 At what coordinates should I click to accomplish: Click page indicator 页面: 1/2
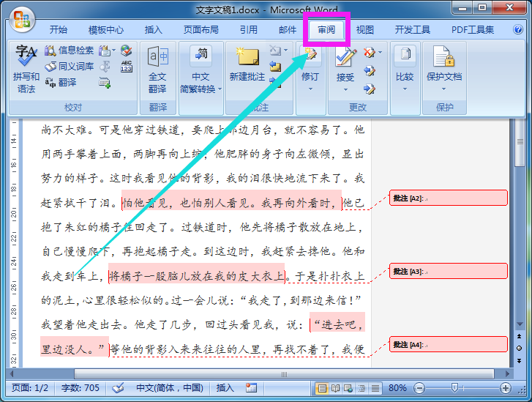[30, 387]
